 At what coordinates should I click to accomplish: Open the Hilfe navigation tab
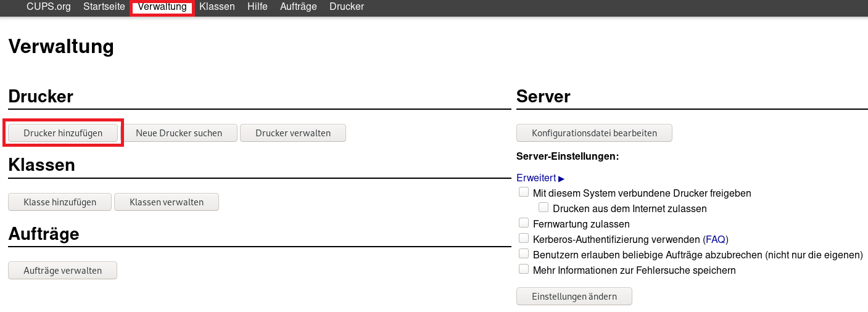257,7
